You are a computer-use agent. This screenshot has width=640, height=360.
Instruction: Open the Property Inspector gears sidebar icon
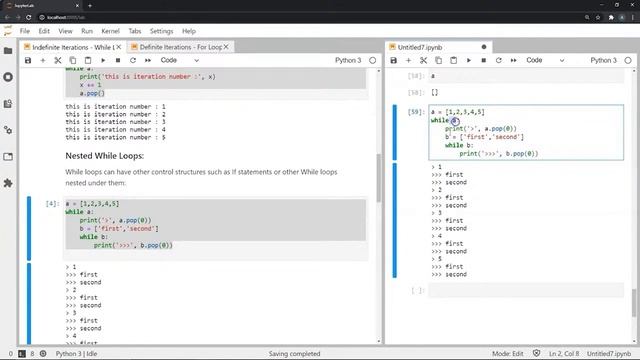click(8, 130)
